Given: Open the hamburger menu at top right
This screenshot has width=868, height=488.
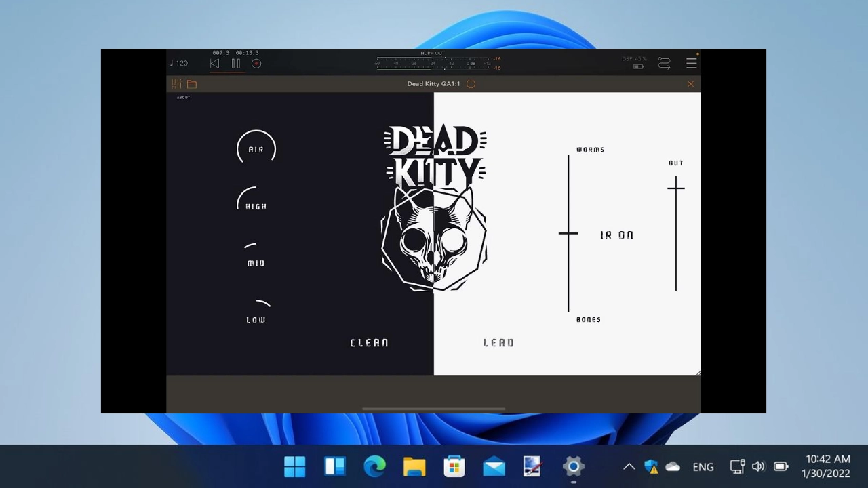Looking at the screenshot, I should [691, 63].
